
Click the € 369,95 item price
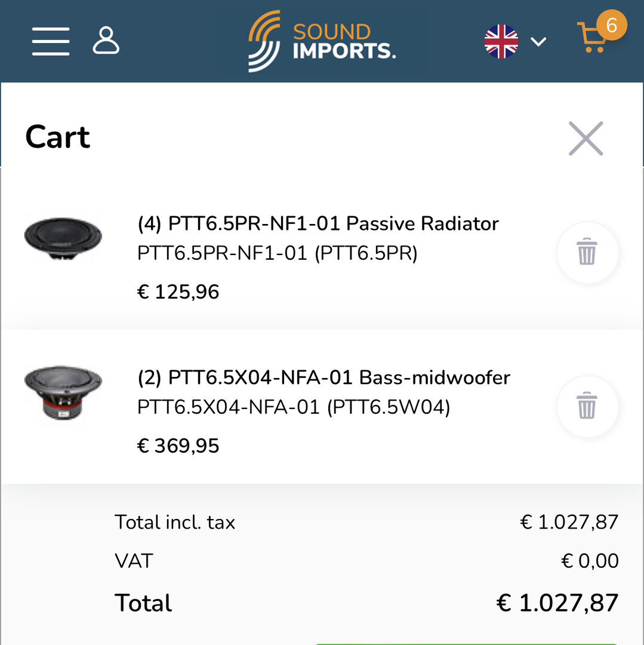(x=178, y=446)
